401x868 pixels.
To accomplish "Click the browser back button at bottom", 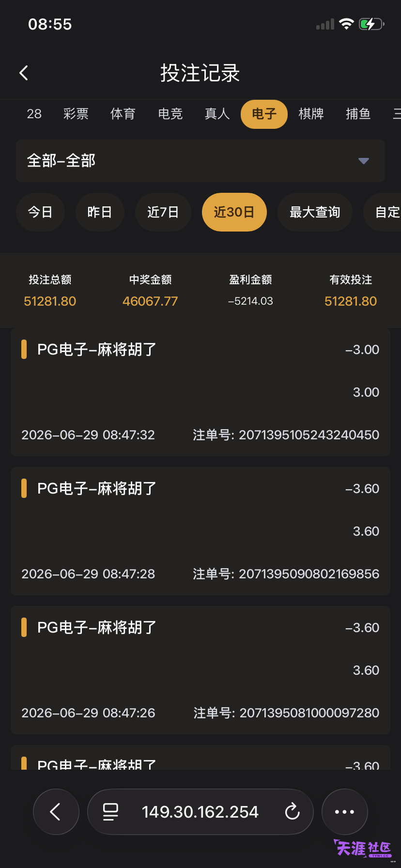I will (x=56, y=812).
